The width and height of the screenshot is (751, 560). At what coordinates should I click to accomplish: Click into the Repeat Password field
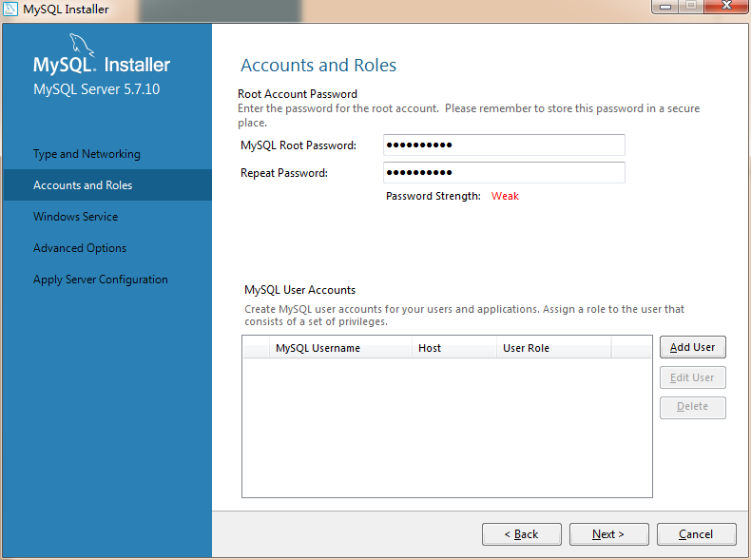coord(504,172)
